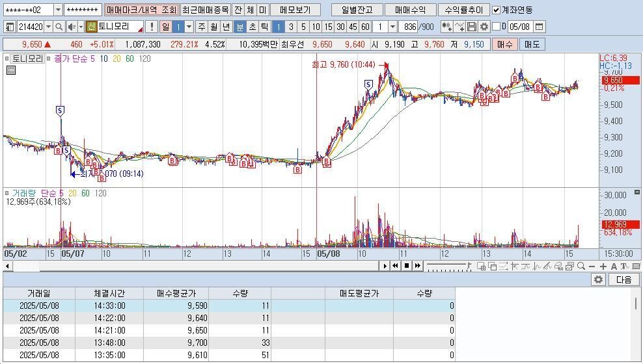Open the 매매마크/내역 조회 tab
Image resolution: width=643 pixels, height=364 pixels.
pos(141,10)
